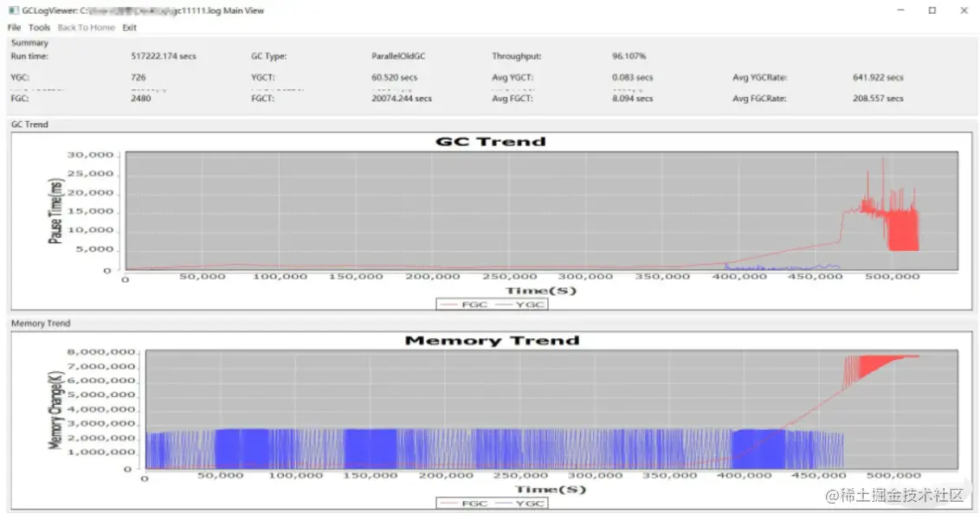
Task: Click the FGCT label
Action: tap(262, 99)
